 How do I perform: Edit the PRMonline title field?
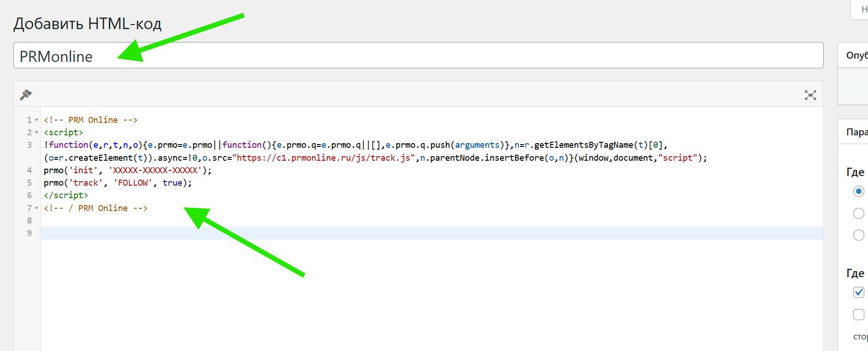pyautogui.click(x=418, y=55)
